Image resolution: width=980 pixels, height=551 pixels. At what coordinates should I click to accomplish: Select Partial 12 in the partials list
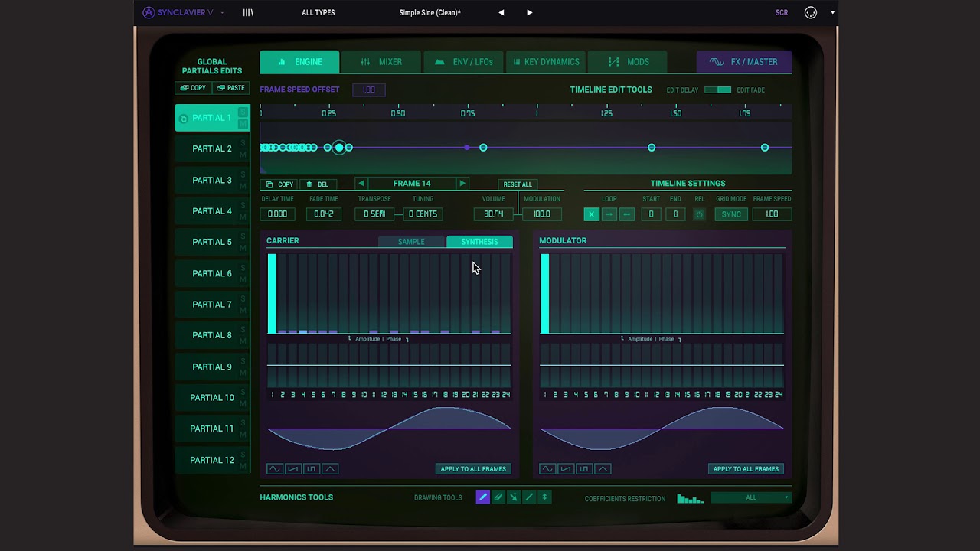pos(212,460)
